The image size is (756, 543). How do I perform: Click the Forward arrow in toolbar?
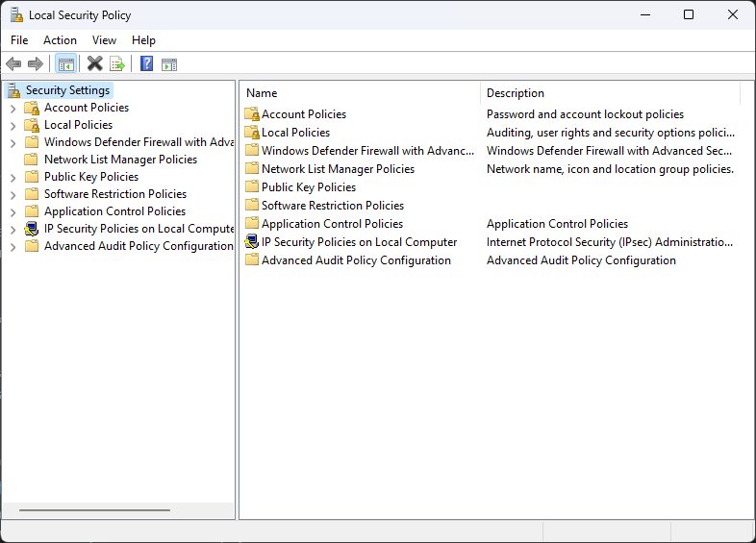pos(36,64)
